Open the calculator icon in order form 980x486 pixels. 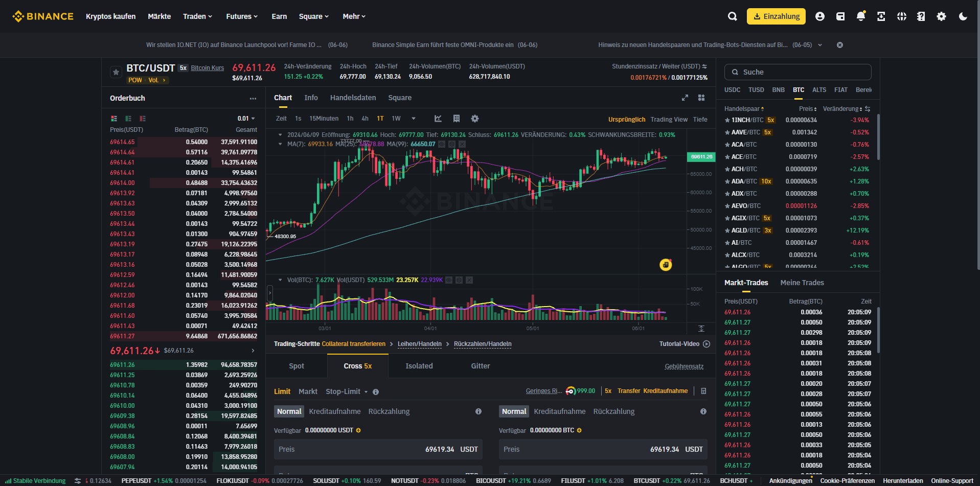coord(703,391)
